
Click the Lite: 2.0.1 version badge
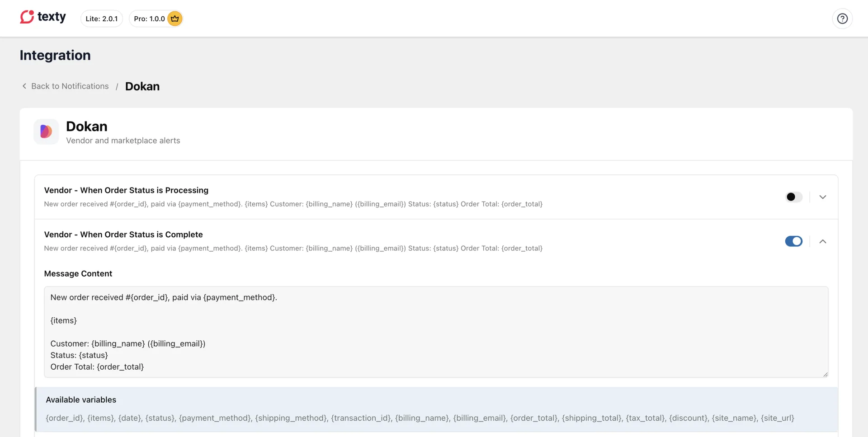pyautogui.click(x=102, y=19)
